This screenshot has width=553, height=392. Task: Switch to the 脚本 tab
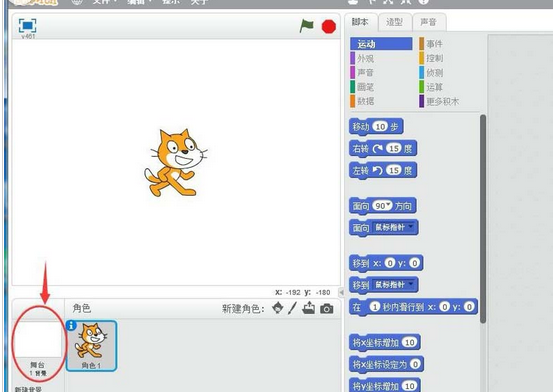point(360,22)
